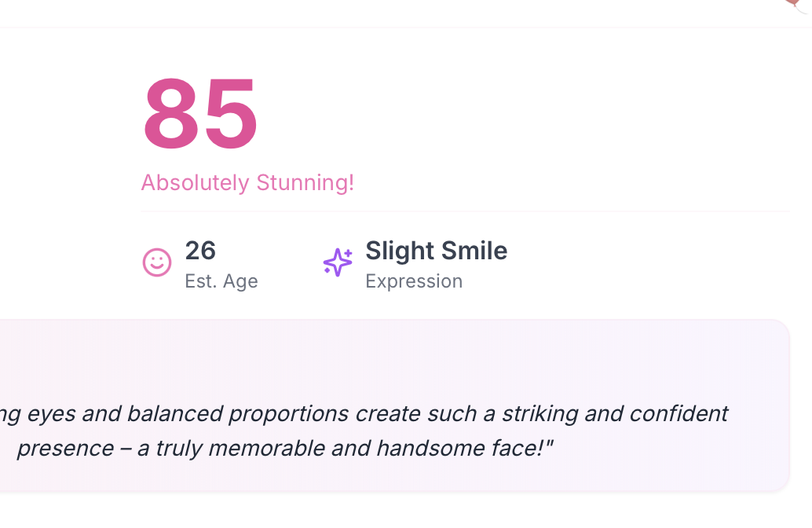This screenshot has height=528, width=812.
Task: Select the "Absolutely Stunning!" rating label
Action: coord(247,183)
